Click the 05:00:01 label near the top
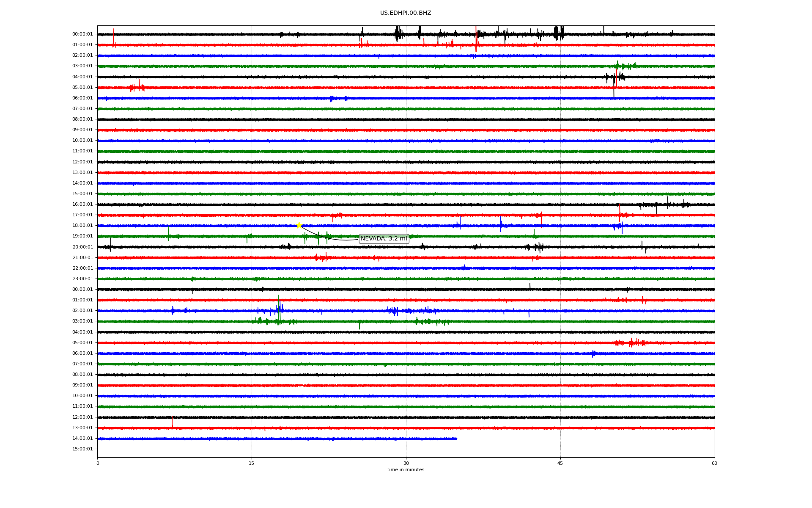Image resolution: width=812 pixels, height=508 pixels. (x=82, y=88)
